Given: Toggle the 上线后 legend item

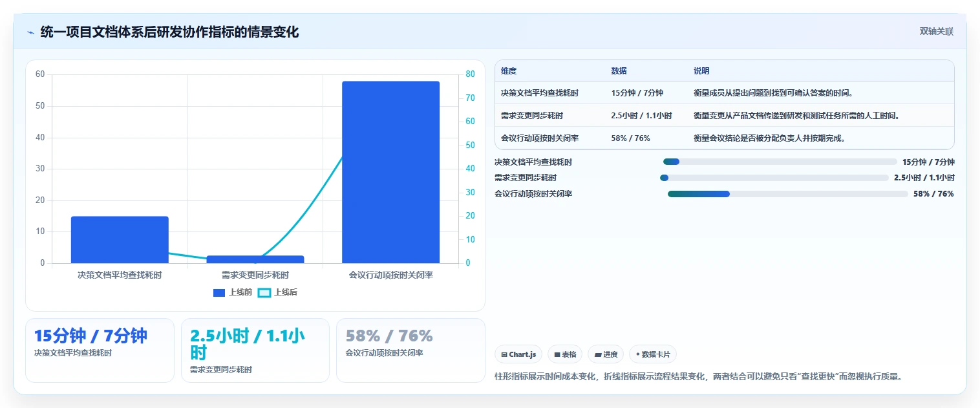Looking at the screenshot, I should pyautogui.click(x=278, y=292).
